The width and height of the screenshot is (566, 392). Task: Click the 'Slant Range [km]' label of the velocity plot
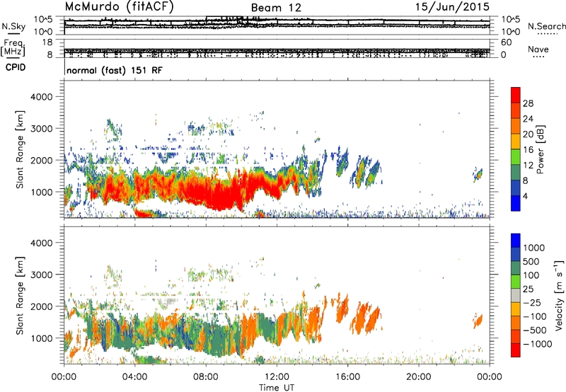point(20,295)
